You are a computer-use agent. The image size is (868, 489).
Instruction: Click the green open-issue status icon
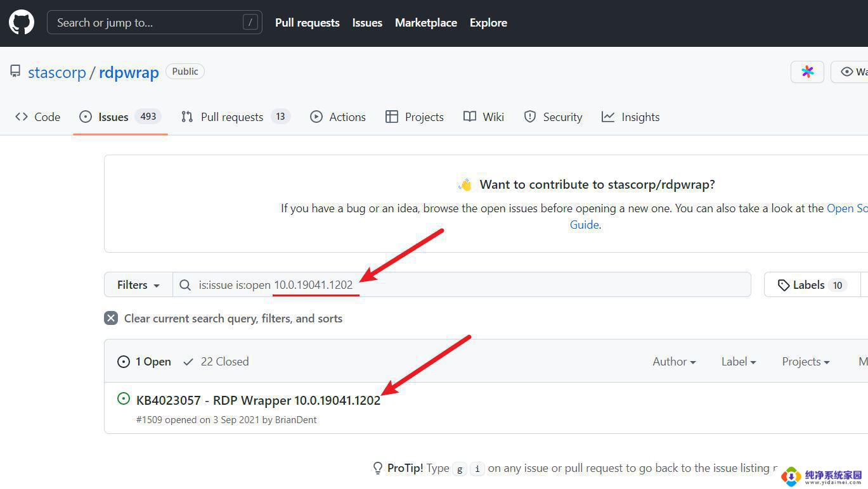124,399
